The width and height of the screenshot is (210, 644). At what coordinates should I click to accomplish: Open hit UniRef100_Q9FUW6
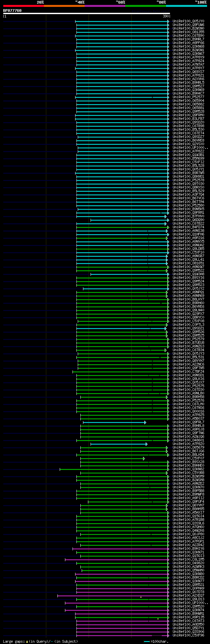[x=188, y=25]
